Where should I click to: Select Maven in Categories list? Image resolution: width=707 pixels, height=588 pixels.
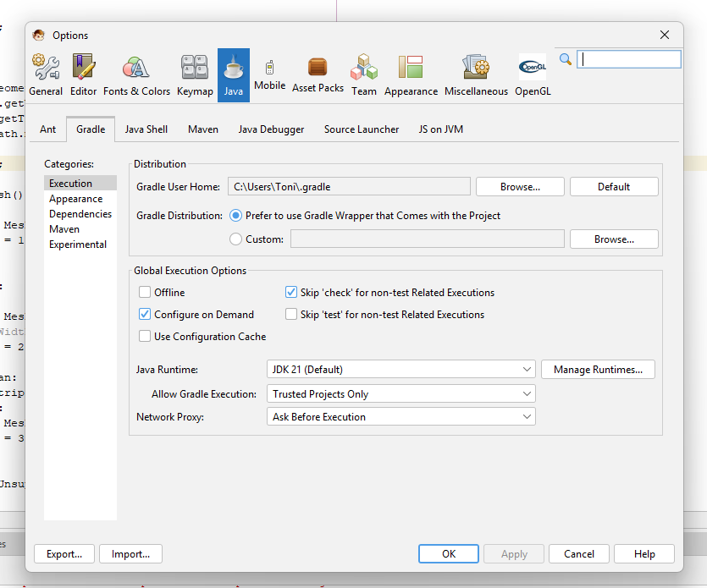[x=80, y=229]
